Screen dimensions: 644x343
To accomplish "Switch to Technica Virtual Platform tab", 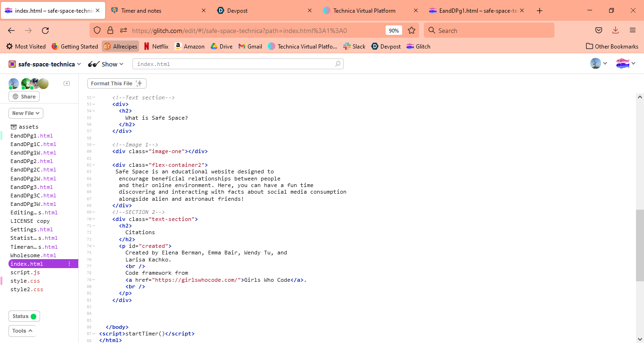I will (372, 10).
